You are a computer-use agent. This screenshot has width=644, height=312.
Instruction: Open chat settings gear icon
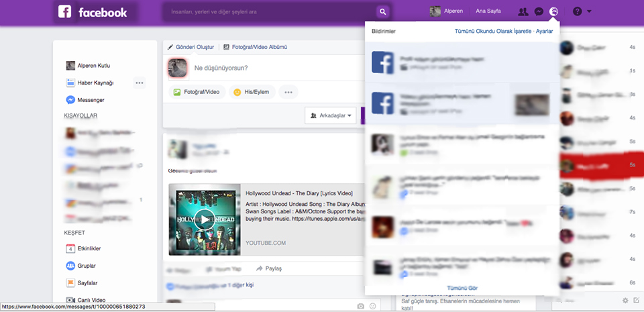click(x=625, y=301)
